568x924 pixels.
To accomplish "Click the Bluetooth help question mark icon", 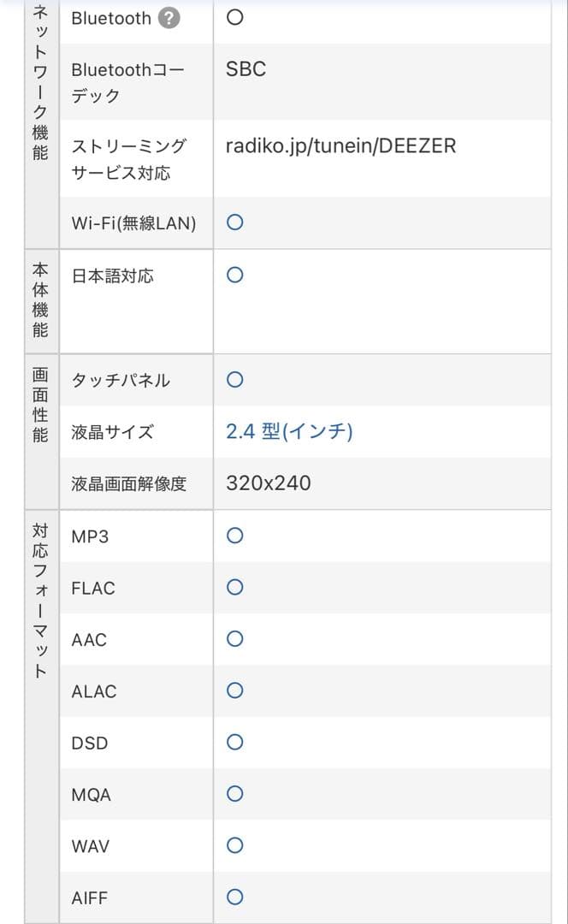I will click(x=169, y=18).
